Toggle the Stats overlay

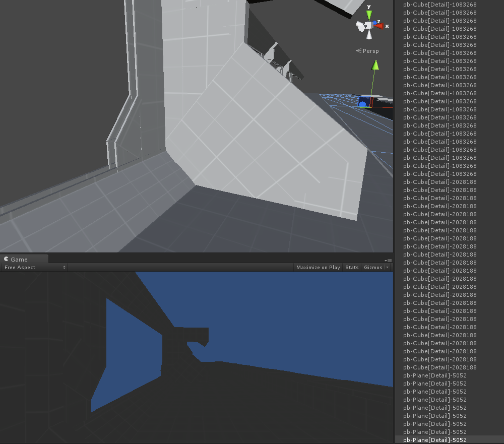click(x=352, y=268)
